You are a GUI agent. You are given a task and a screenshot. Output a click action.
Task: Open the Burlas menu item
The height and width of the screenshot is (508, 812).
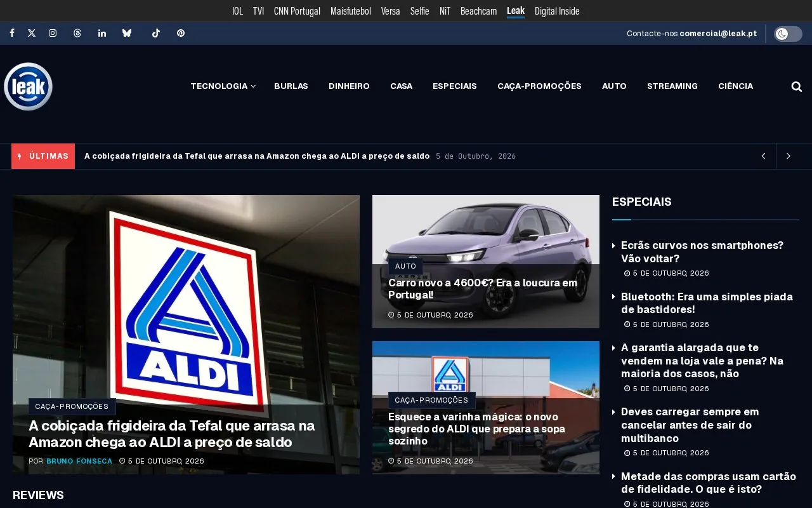click(291, 86)
